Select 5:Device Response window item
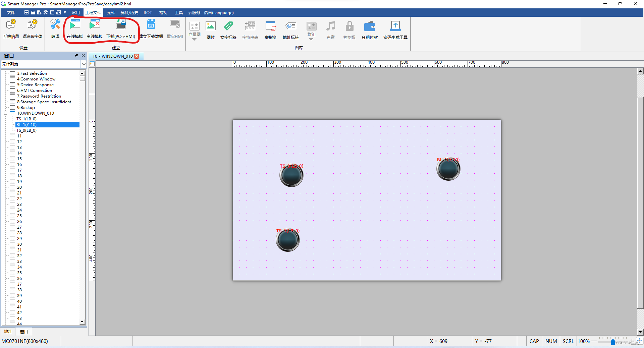 [x=35, y=85]
